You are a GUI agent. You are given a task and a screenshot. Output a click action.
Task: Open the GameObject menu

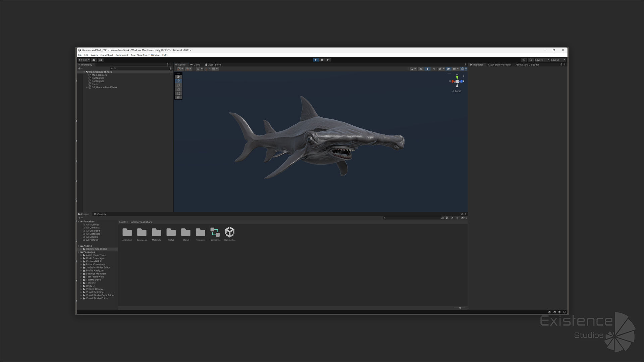pos(107,55)
